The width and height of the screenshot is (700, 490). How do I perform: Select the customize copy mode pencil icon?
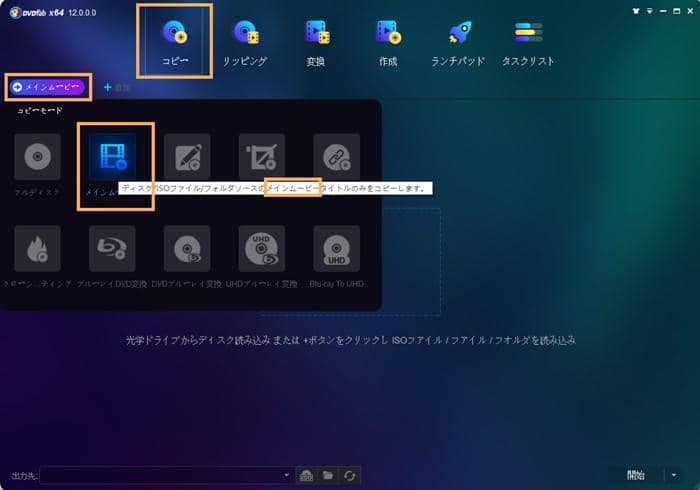point(187,157)
